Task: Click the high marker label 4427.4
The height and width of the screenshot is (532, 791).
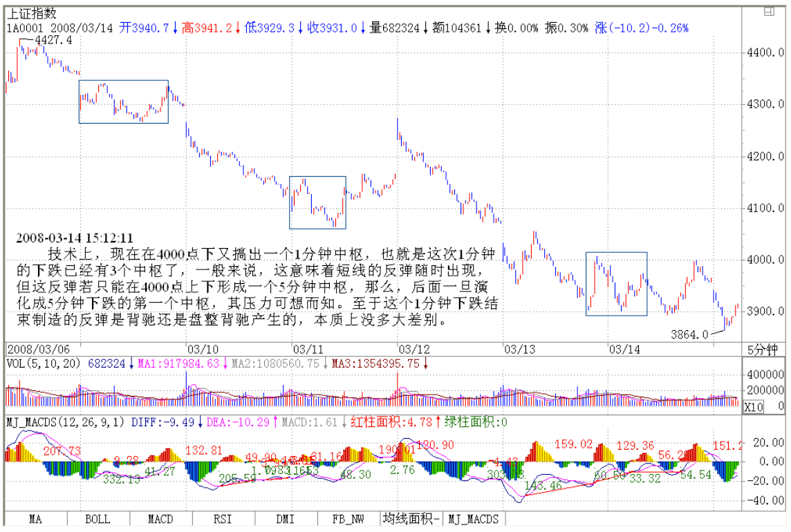Action: [53, 40]
